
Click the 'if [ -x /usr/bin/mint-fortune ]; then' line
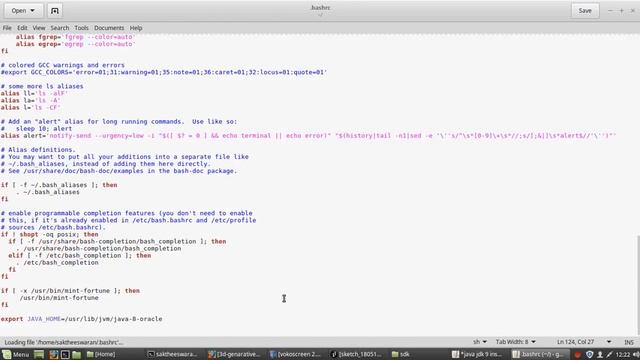pyautogui.click(x=70, y=291)
